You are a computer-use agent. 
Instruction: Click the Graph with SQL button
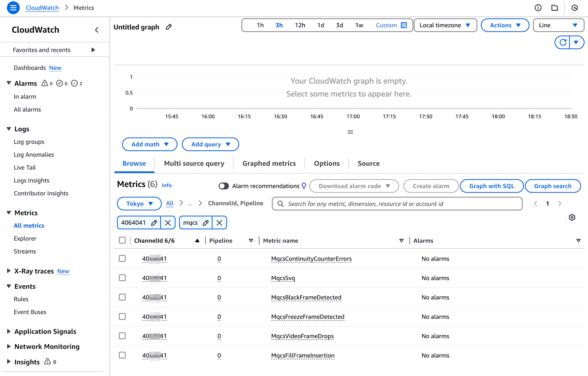492,186
